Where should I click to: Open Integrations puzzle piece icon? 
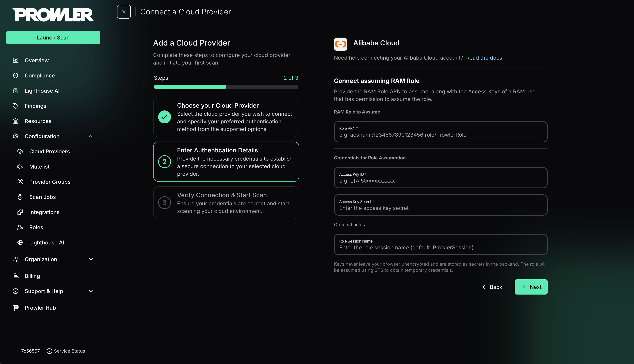point(20,212)
